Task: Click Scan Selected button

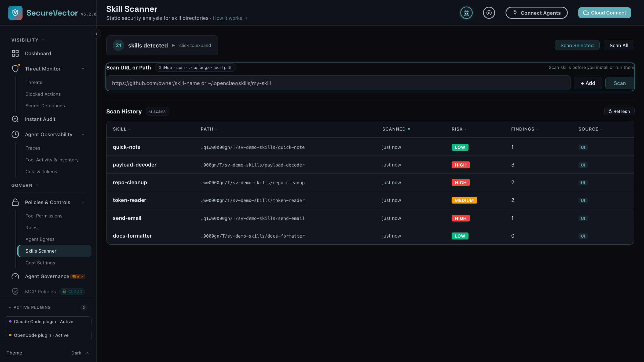Action: (x=577, y=45)
